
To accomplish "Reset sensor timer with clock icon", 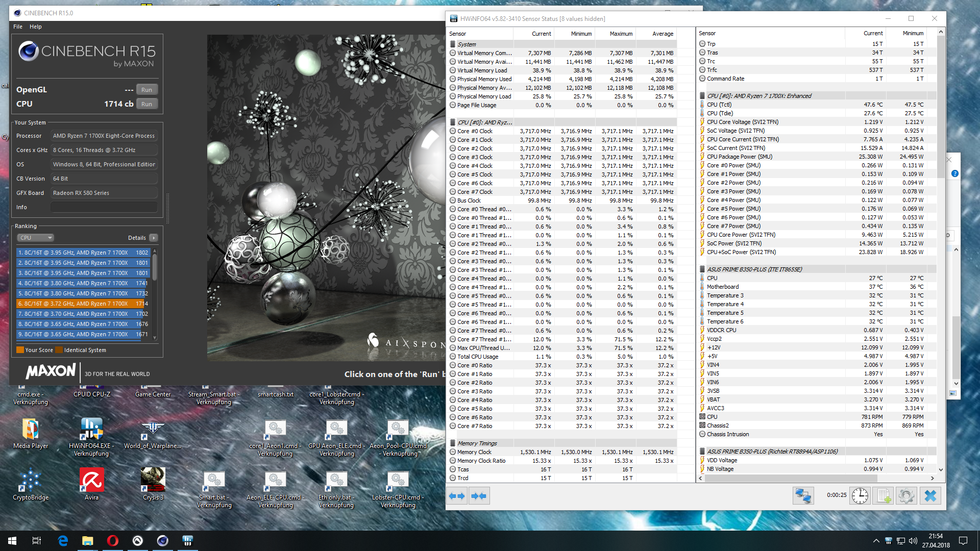I will [860, 496].
